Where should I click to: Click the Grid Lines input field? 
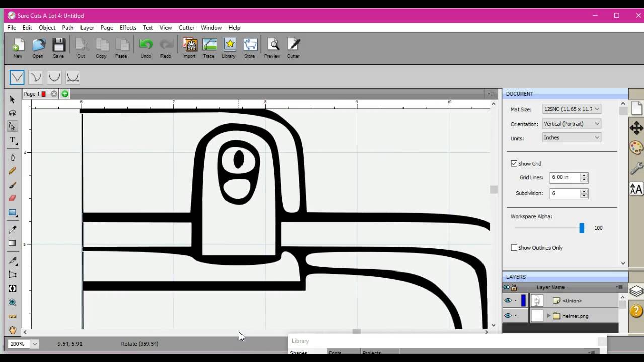coord(565,177)
